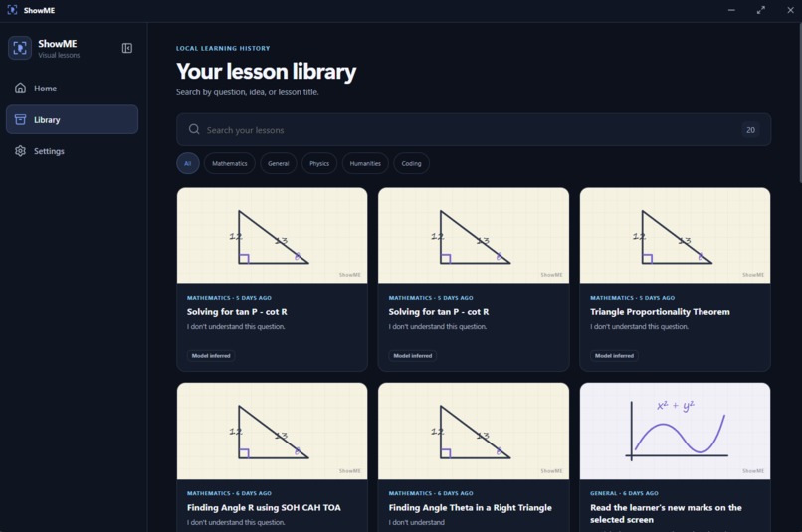Collapse the sidebar with the panel icon
Viewport: 802px width, 532px height.
[x=126, y=48]
